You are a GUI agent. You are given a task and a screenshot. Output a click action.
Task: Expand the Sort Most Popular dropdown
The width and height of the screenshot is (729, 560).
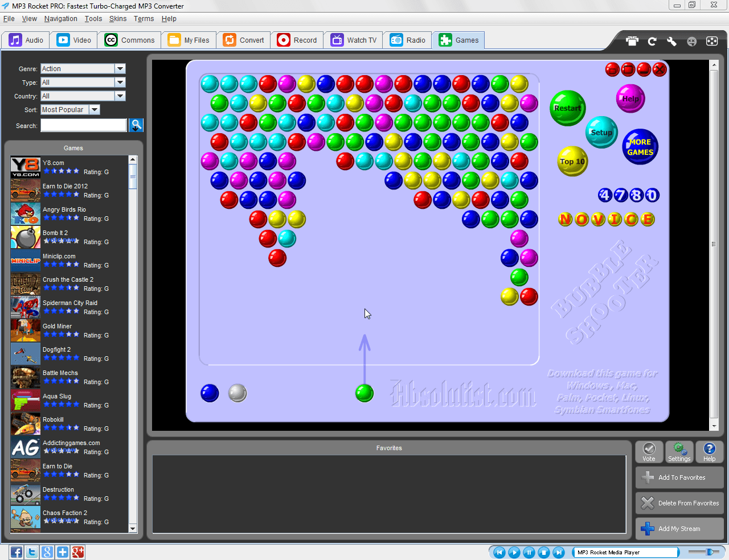pyautogui.click(x=95, y=110)
